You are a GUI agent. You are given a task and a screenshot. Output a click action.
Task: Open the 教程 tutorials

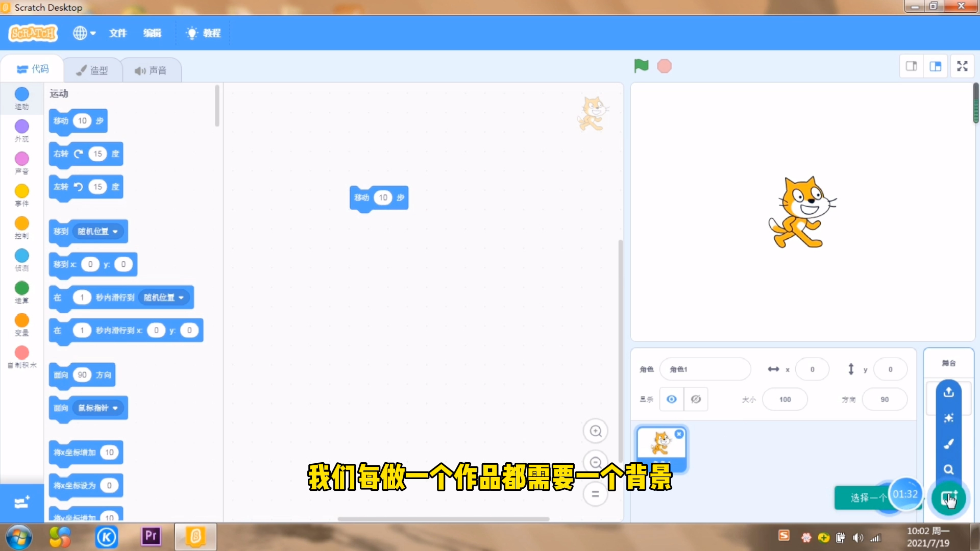coord(203,33)
